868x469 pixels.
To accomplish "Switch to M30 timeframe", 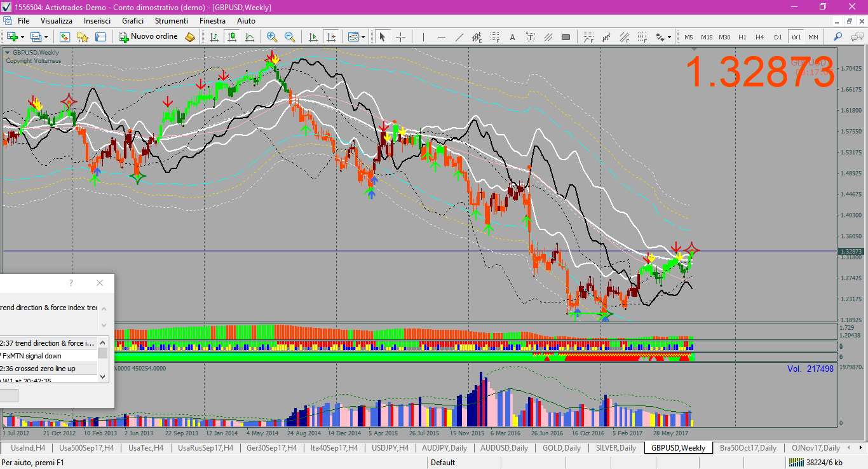I will 724,37.
